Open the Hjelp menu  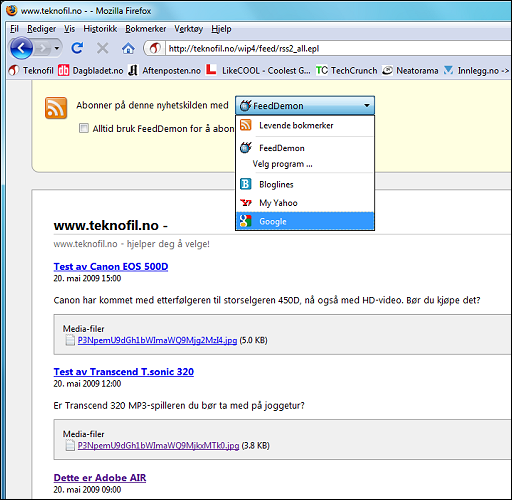click(x=221, y=29)
